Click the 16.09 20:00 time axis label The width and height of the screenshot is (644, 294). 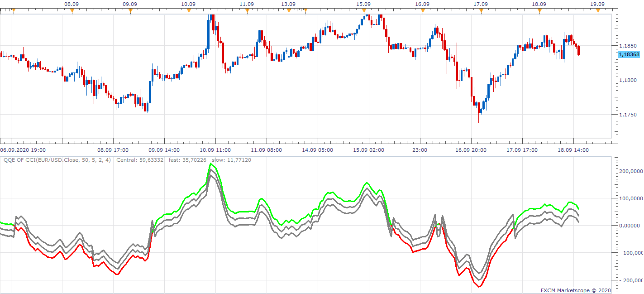[x=471, y=150]
